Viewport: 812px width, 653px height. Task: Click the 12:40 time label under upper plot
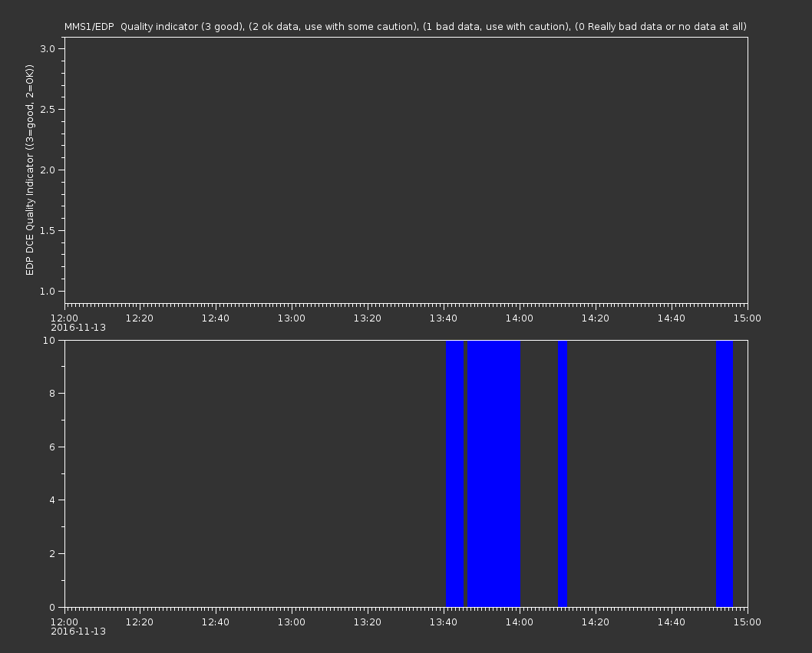(x=216, y=318)
